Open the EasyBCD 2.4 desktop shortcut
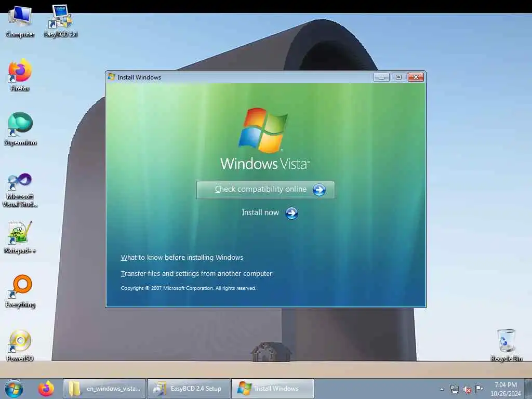This screenshot has width=532, height=399. click(60, 22)
